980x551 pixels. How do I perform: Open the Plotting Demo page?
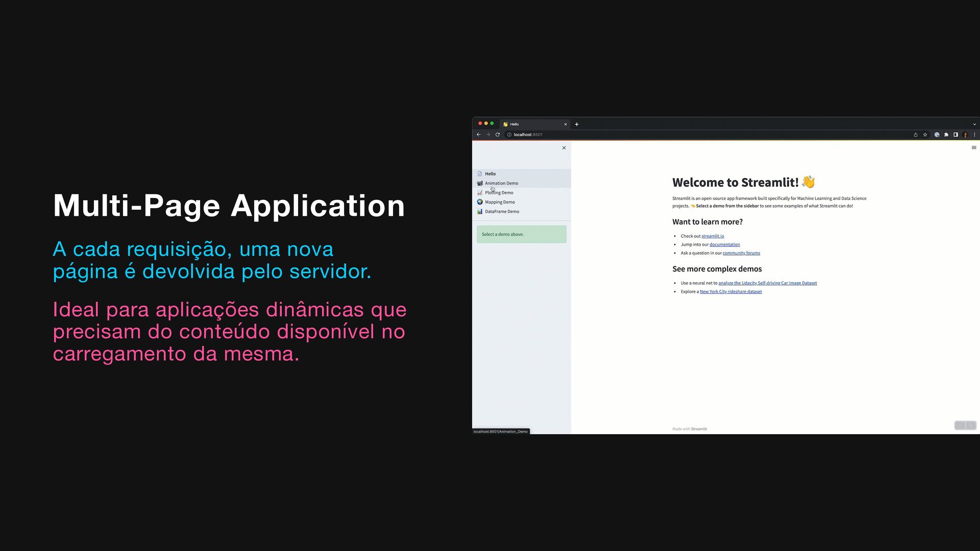(x=522, y=193)
